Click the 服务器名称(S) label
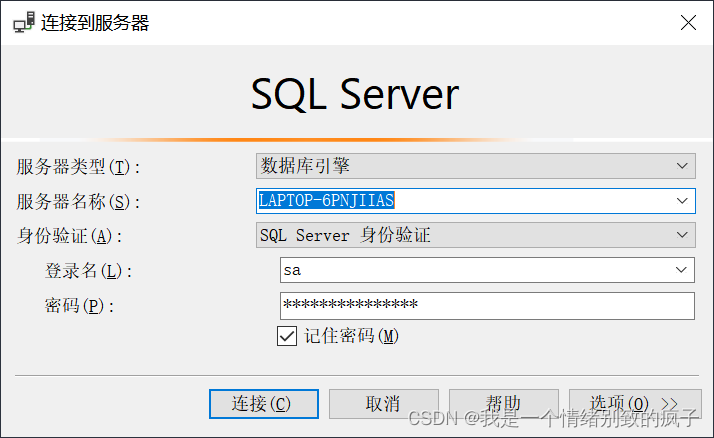The width and height of the screenshot is (714, 438). (78, 201)
